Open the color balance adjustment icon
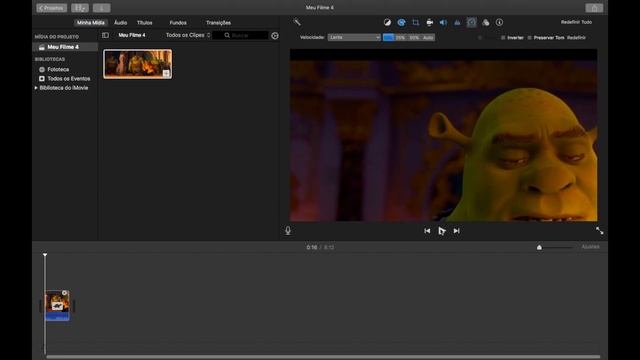This screenshot has width=640, height=360. (387, 22)
